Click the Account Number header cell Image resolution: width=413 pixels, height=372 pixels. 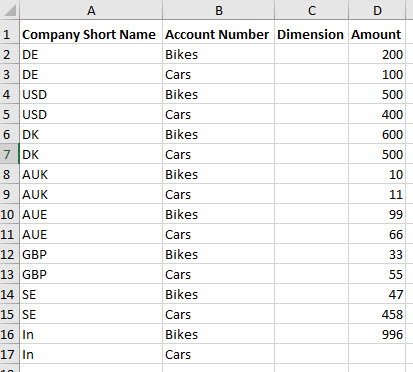218,34
